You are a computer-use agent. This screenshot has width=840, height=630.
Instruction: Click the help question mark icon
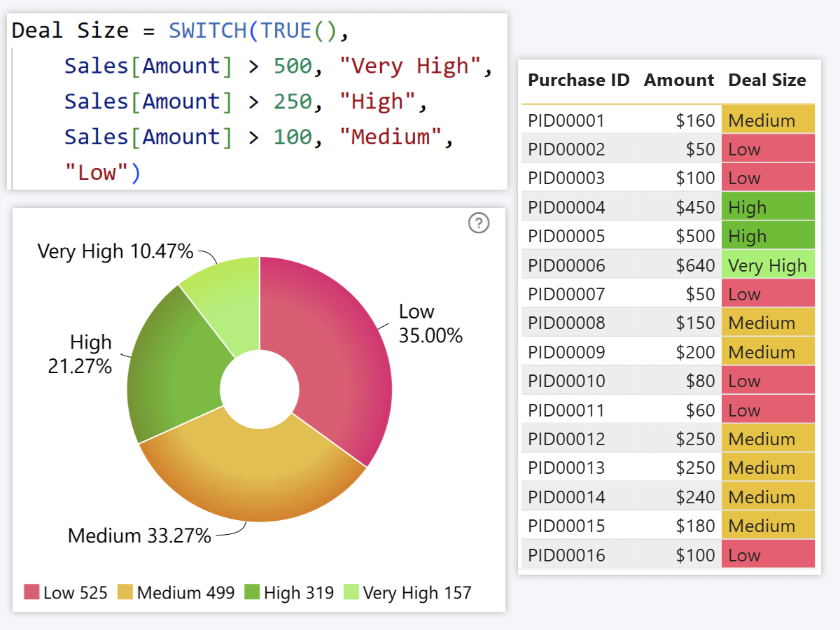click(x=479, y=223)
